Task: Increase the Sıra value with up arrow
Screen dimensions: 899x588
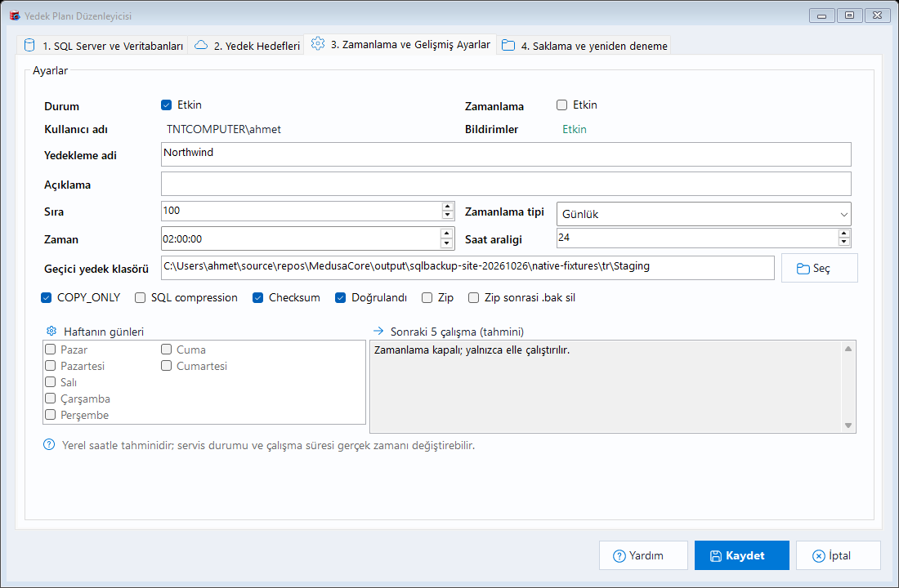Action: pyautogui.click(x=448, y=207)
